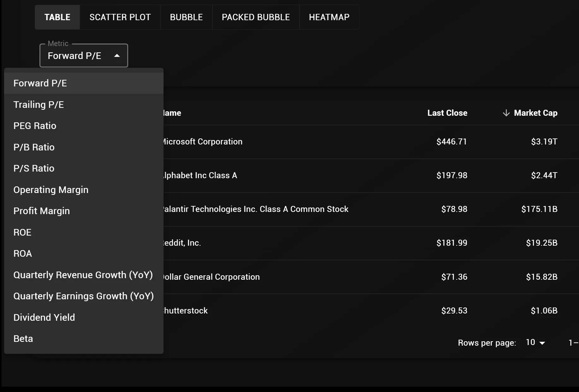Screen dimensions: 579x392
Task: Choose Quarterly Revenue Growth (YoY)
Action: click(84, 275)
